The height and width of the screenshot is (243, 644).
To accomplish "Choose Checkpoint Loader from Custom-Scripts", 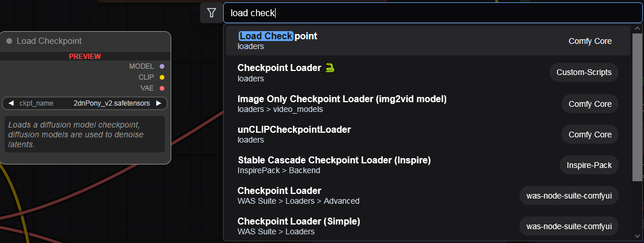I will pos(428,72).
